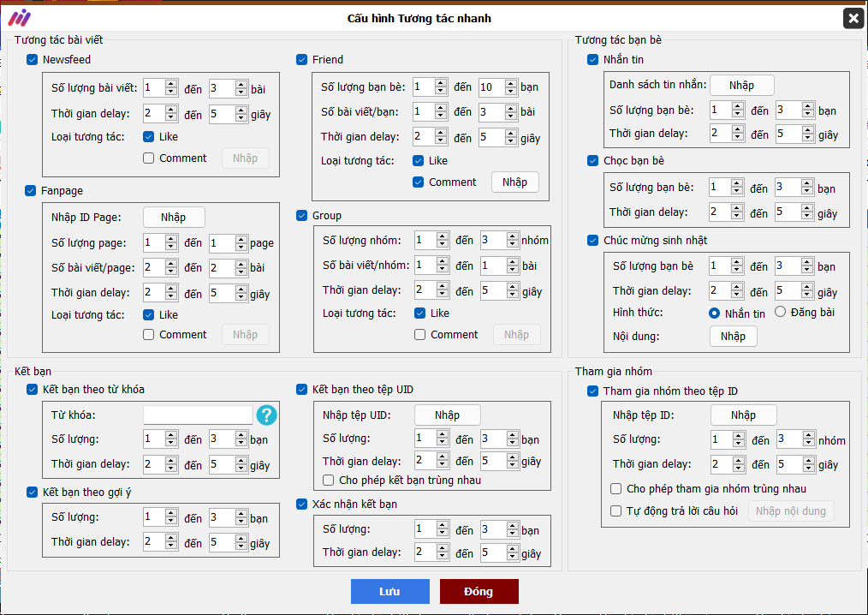Enable Tự động trả lời câu hỏi
This screenshot has width=868, height=615.
point(615,511)
